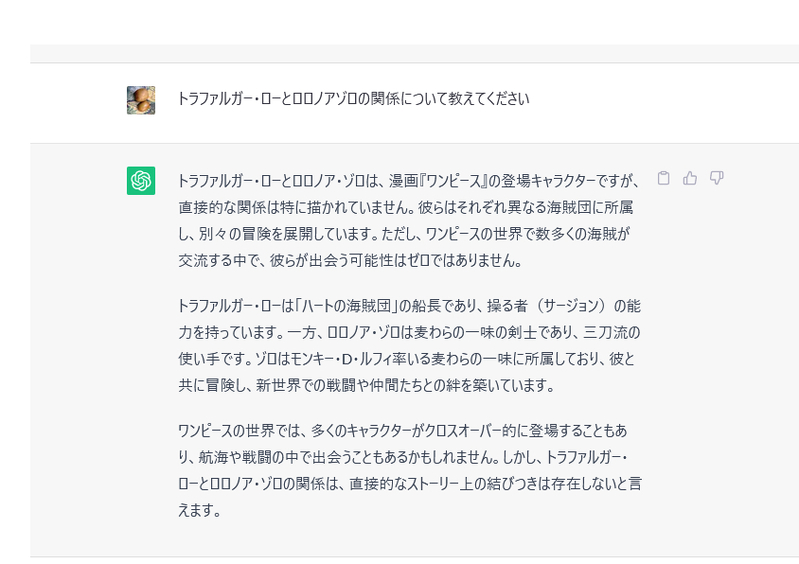Click the final line ending えます。
The image size is (799, 564).
point(199,510)
